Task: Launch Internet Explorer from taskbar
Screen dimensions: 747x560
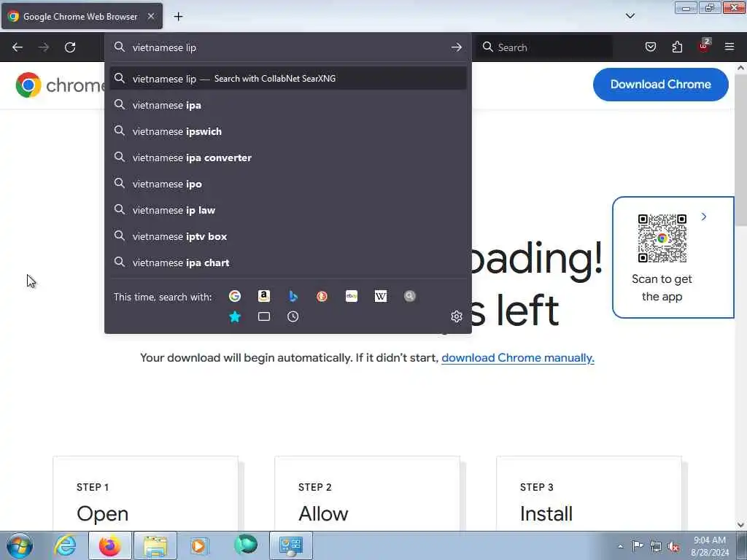Action: click(x=65, y=545)
